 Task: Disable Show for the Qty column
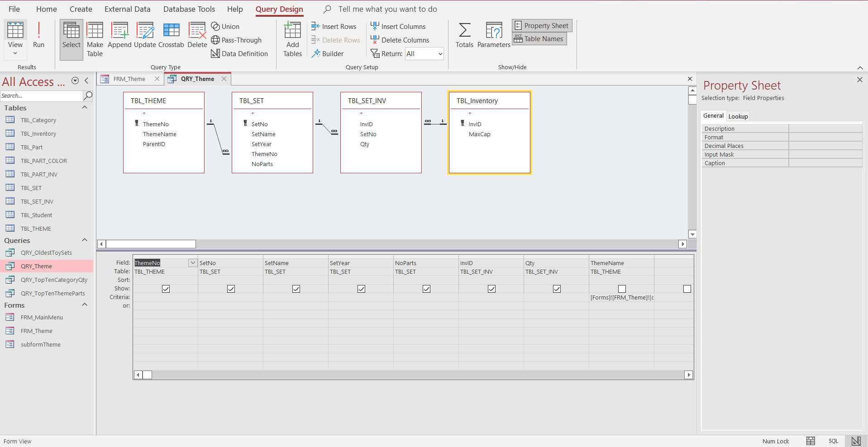click(x=557, y=289)
